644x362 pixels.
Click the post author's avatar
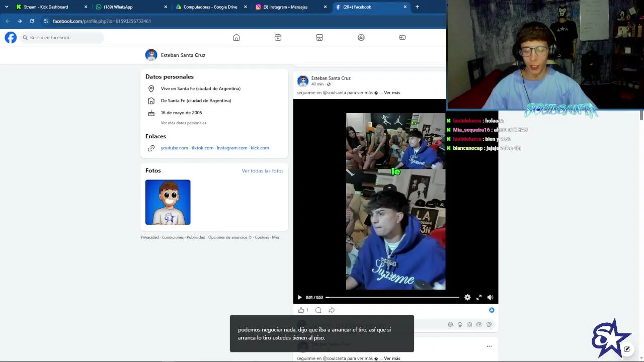[x=303, y=81]
